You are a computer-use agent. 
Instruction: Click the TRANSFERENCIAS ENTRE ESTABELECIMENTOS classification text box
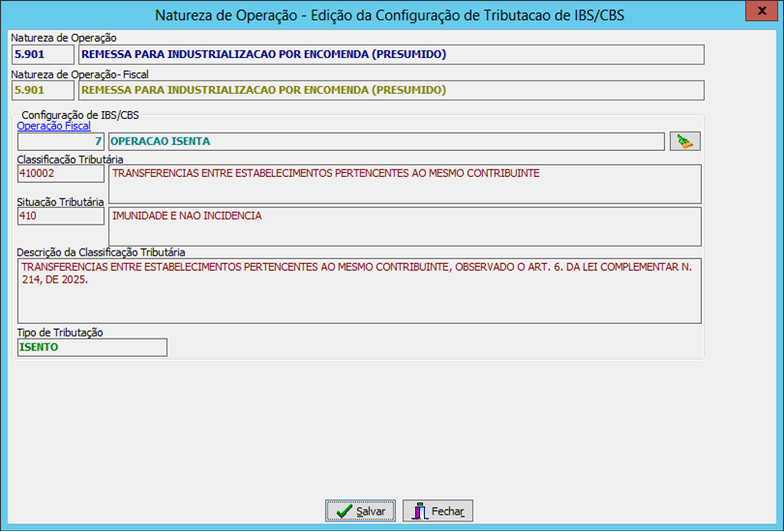click(404, 184)
